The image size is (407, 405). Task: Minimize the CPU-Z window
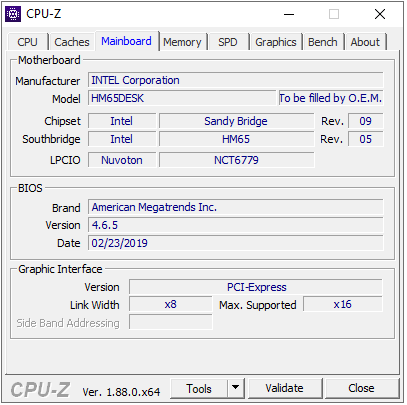tap(289, 14)
